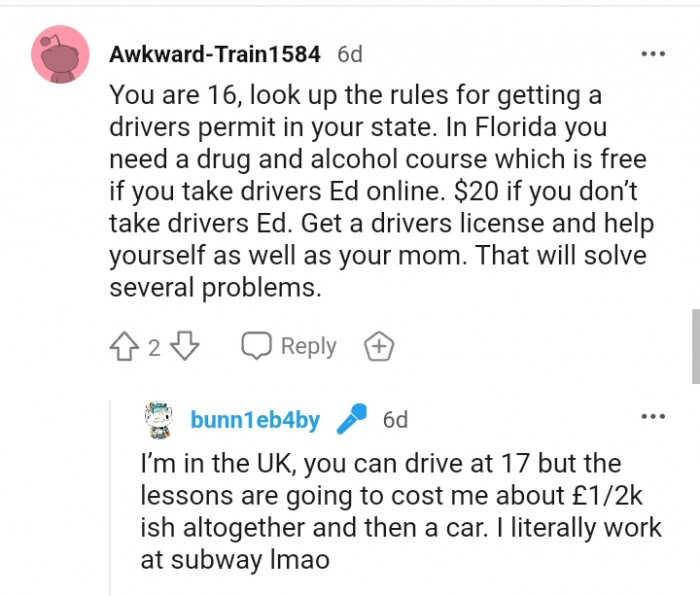
Task: Click bunn1eb4by's reply text about the UK
Action: (400, 512)
